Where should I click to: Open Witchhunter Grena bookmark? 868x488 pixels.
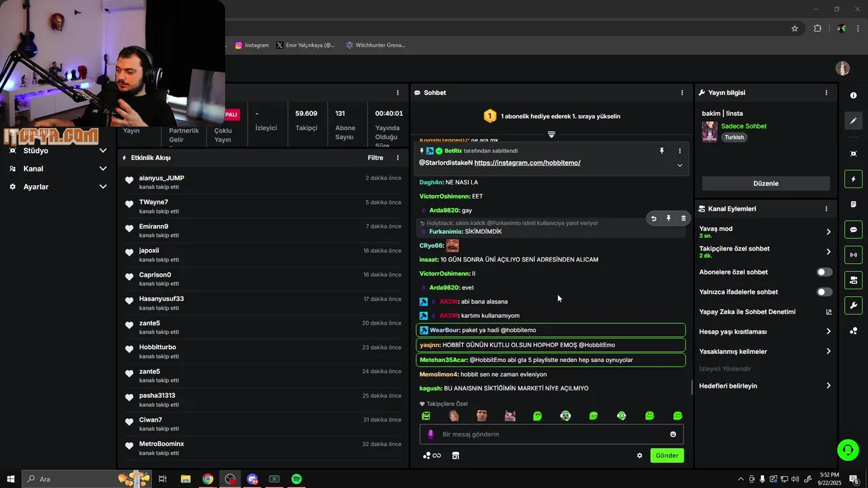click(x=376, y=45)
